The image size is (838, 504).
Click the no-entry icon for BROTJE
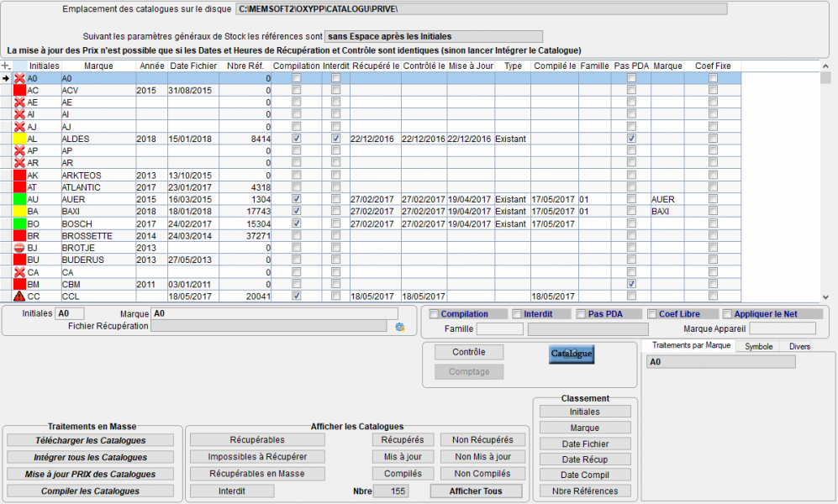click(x=20, y=248)
